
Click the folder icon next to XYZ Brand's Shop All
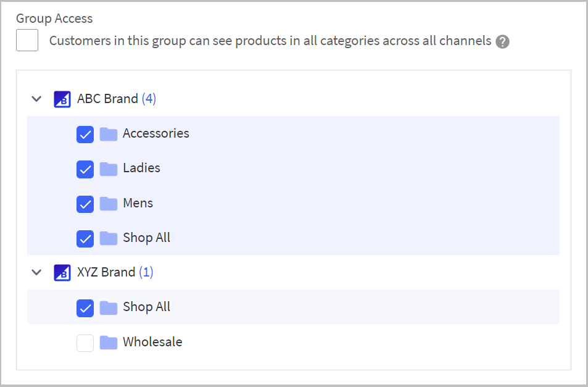(109, 307)
